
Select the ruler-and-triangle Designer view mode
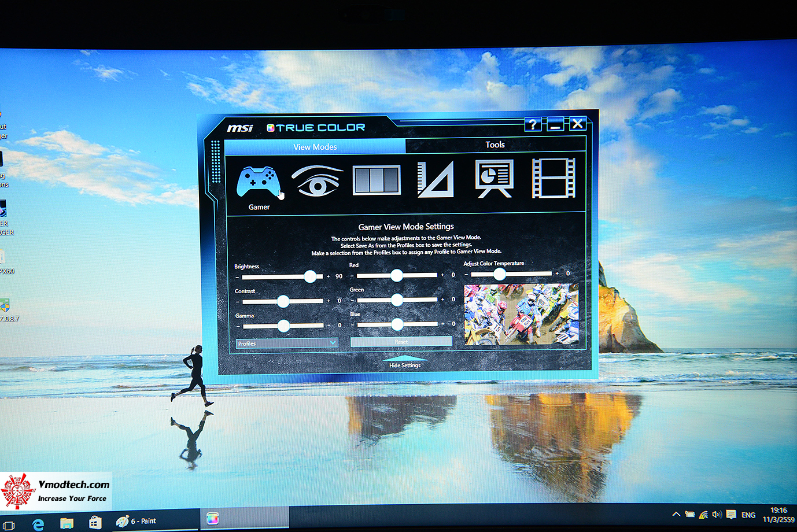(436, 179)
